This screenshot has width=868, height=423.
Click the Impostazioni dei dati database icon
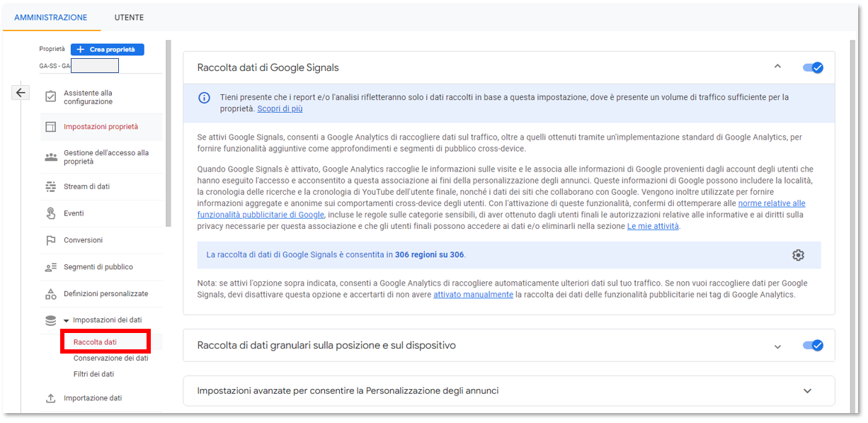51,320
